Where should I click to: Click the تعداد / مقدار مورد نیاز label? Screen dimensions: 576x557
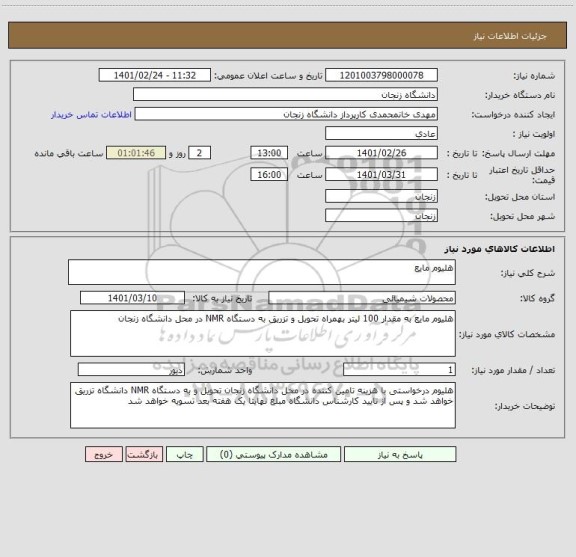[513, 370]
